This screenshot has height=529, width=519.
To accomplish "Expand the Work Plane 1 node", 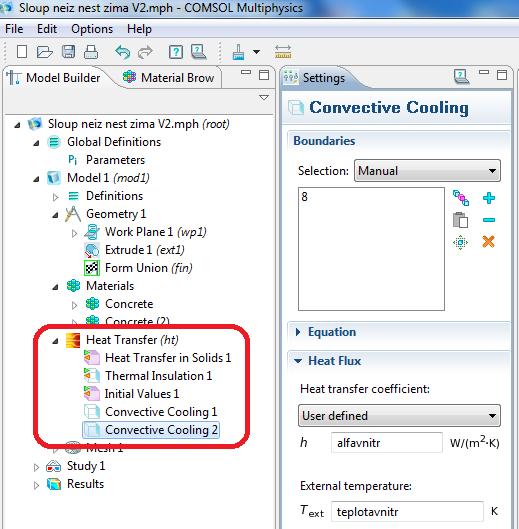I will 75,233.
